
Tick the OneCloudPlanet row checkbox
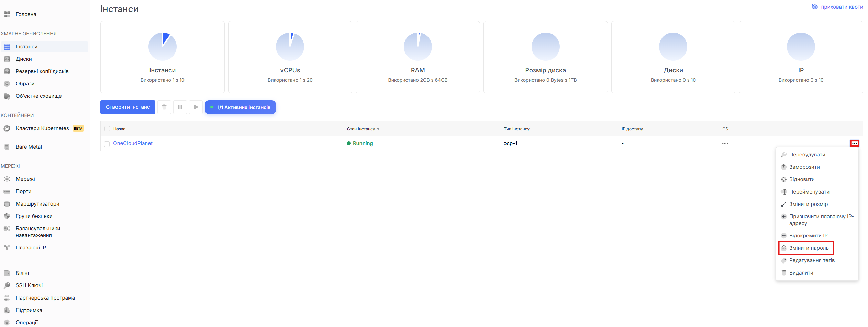pos(107,144)
